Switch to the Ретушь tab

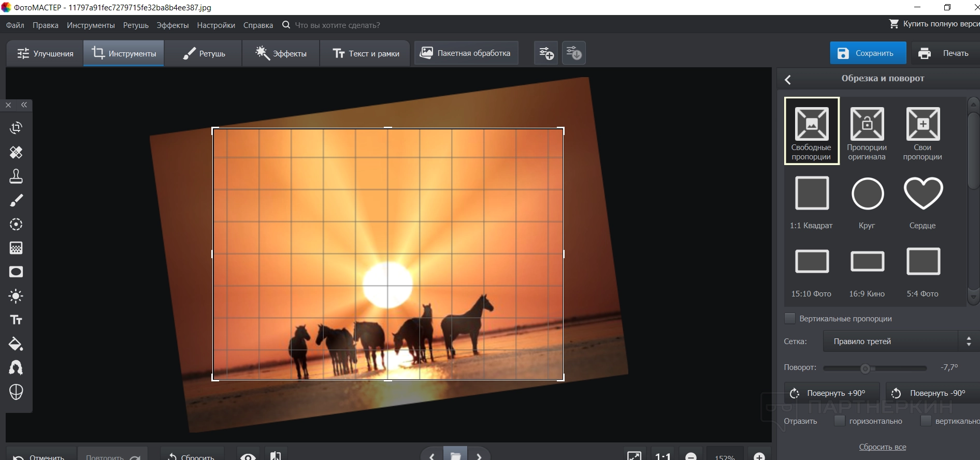click(204, 53)
